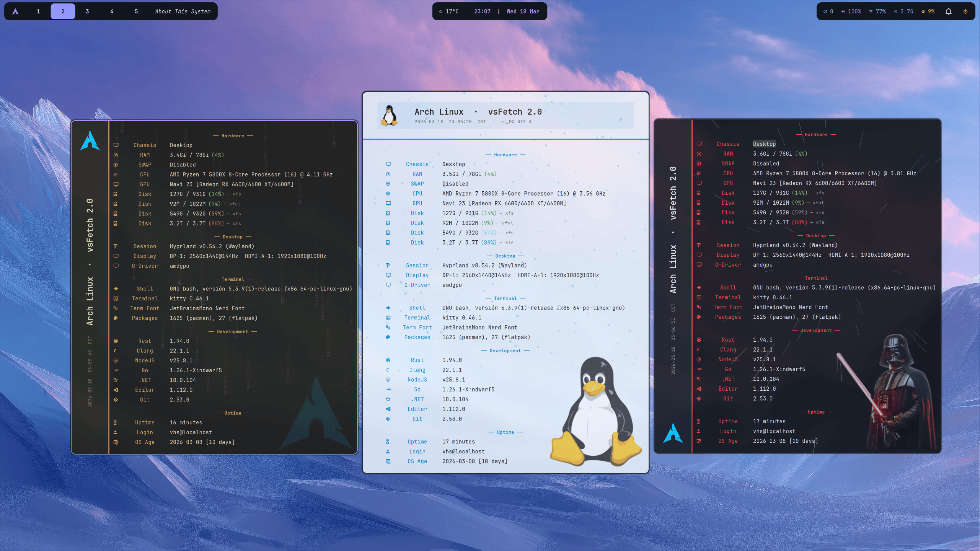Click the GPU row icon in center window
980x551 pixels.
pos(388,204)
